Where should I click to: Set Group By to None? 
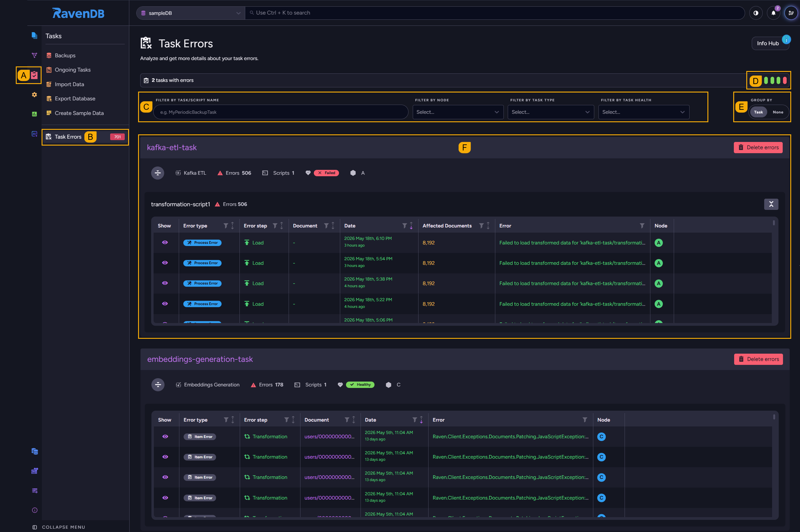pos(778,112)
